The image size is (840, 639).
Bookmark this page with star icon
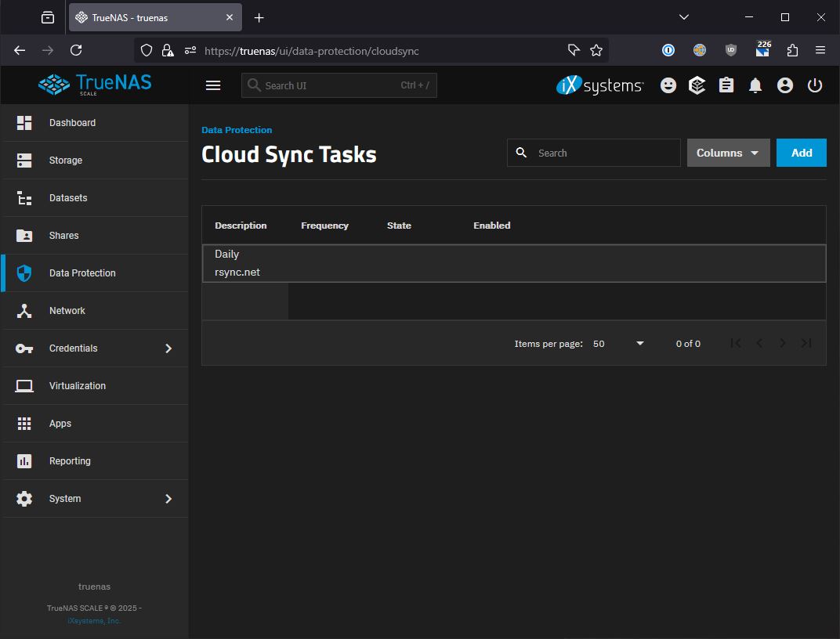596,50
